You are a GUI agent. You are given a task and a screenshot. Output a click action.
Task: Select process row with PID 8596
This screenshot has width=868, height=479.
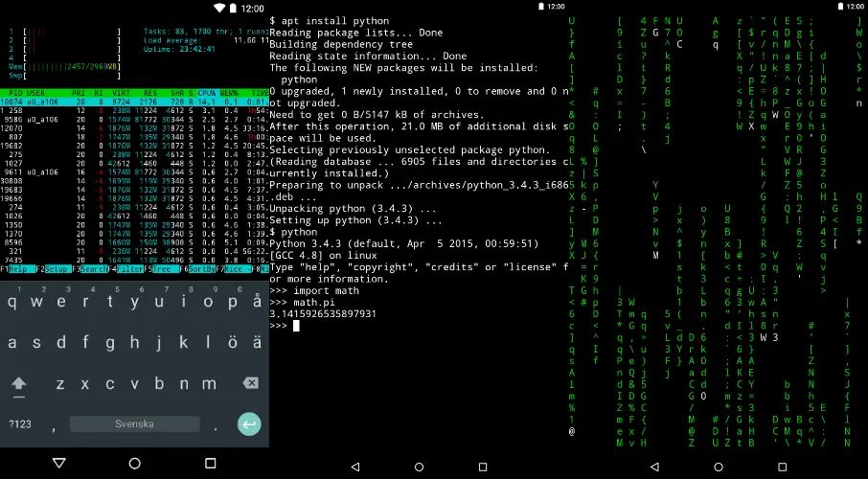coord(134,242)
